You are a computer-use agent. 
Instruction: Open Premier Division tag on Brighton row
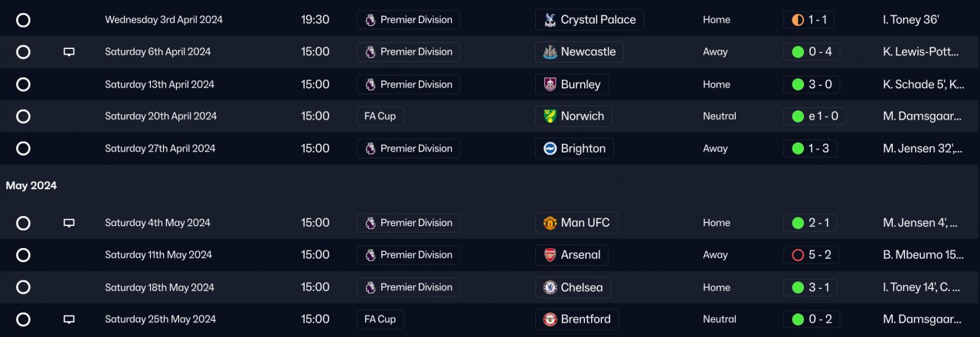408,149
